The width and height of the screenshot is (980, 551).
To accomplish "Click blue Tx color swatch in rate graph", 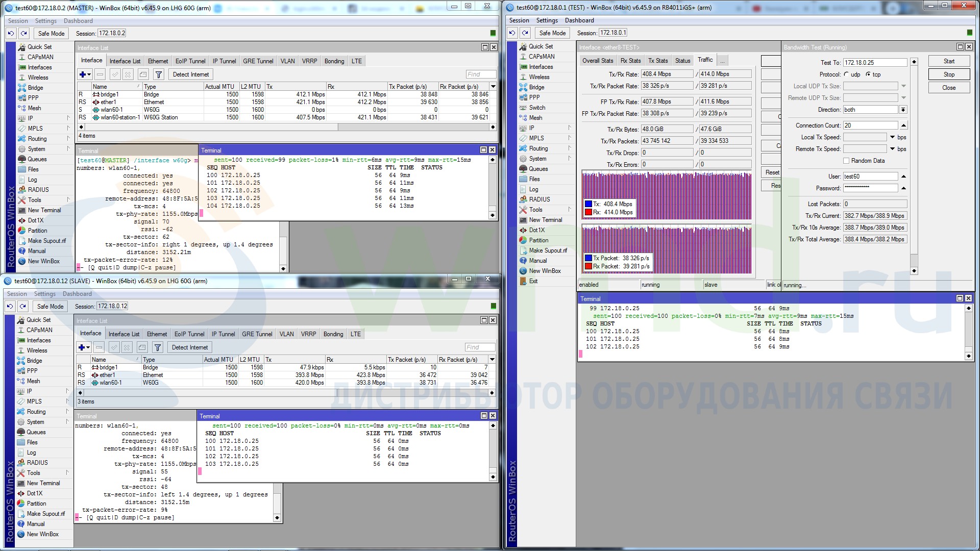I will coord(589,204).
